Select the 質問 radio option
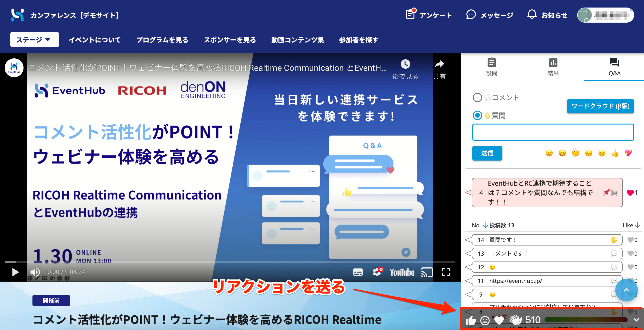 (x=477, y=115)
